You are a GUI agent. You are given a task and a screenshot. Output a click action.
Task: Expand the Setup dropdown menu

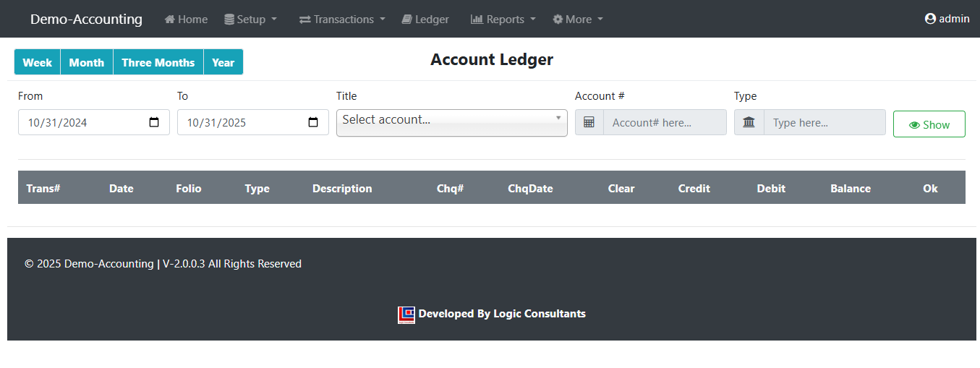click(250, 20)
